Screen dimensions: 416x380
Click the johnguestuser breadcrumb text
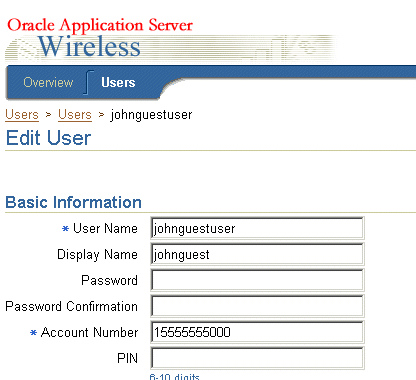[x=151, y=115]
